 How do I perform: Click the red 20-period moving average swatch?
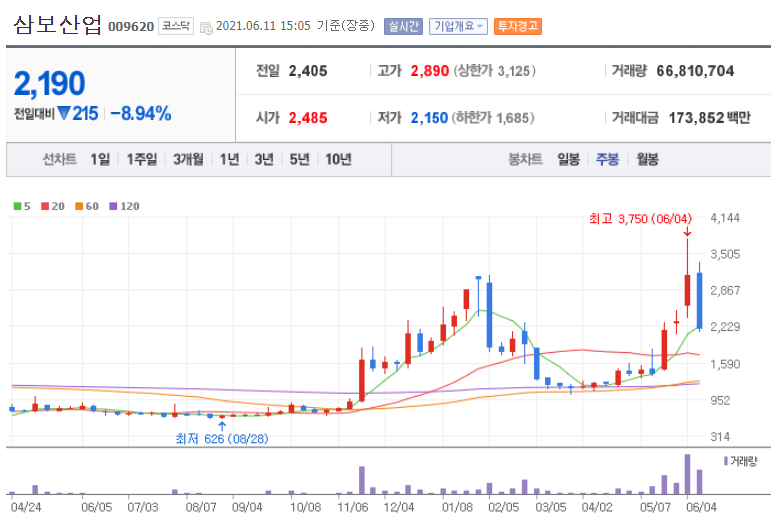tap(45, 206)
